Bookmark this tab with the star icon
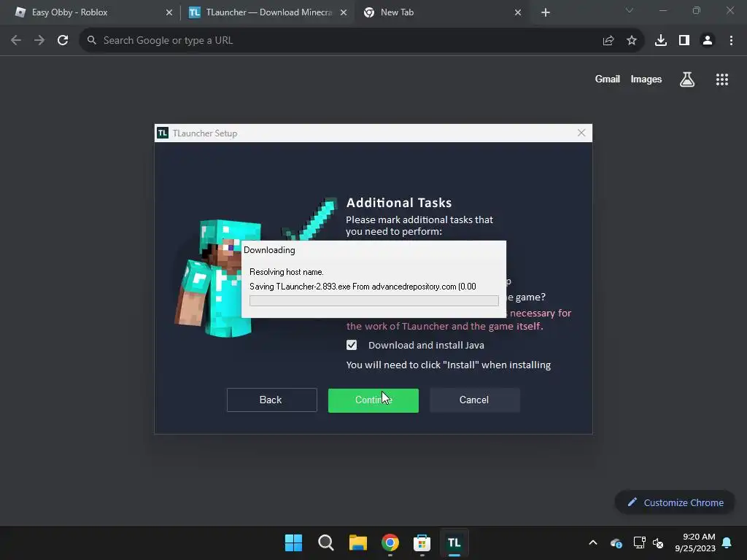The width and height of the screenshot is (747, 560). [632, 41]
